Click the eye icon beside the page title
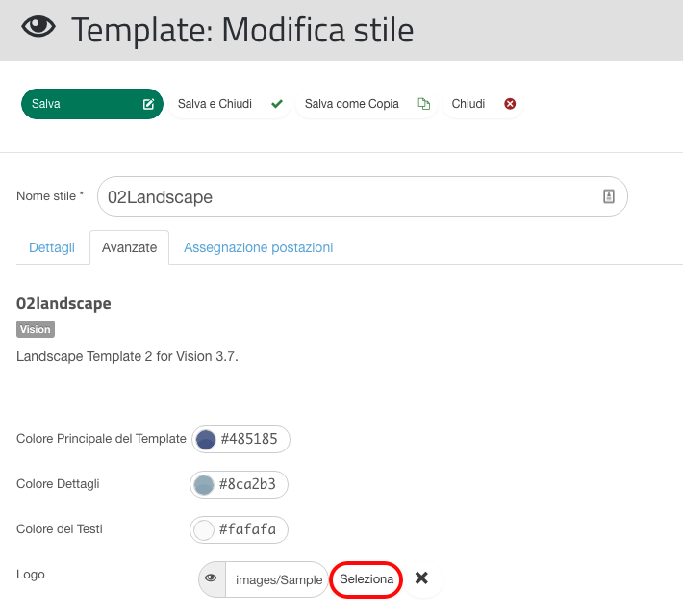The image size is (683, 616). [38, 27]
